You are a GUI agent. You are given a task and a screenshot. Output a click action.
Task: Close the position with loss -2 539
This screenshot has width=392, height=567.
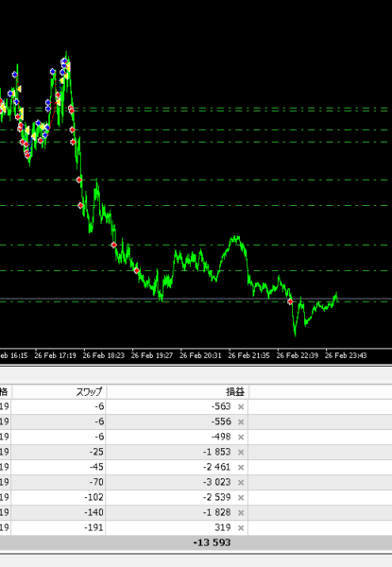pos(241,498)
